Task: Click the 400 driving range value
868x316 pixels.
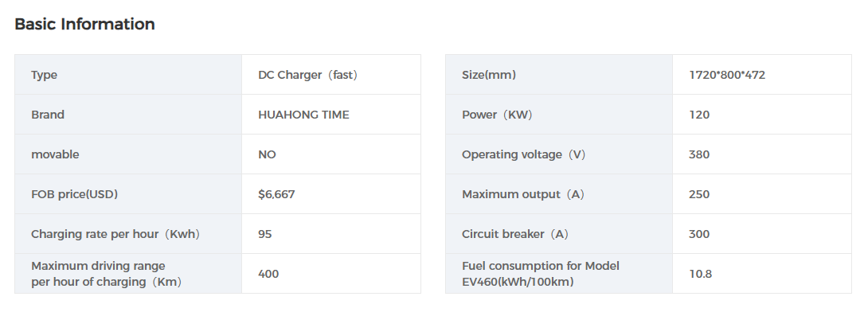Action: 268,274
